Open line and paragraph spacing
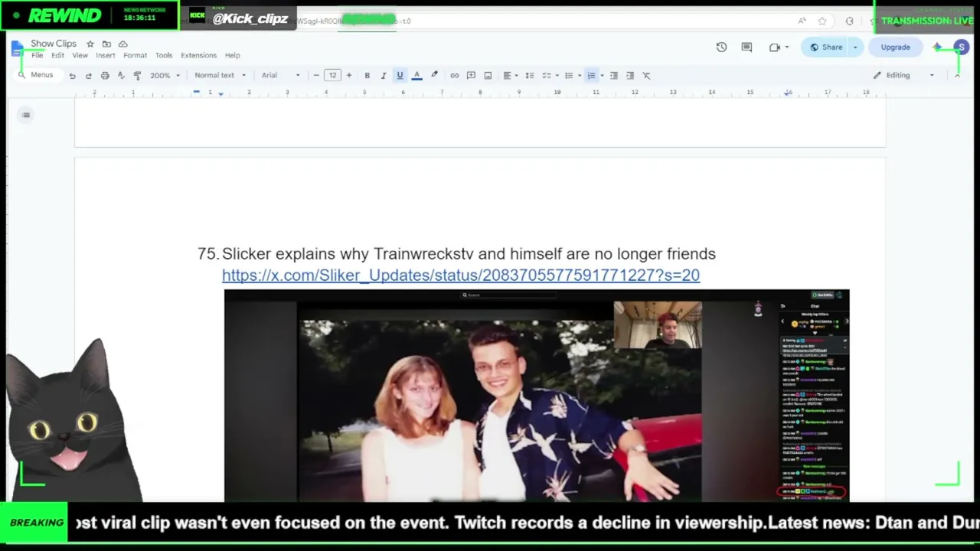Screen dimensions: 980x551 pyautogui.click(x=529, y=76)
